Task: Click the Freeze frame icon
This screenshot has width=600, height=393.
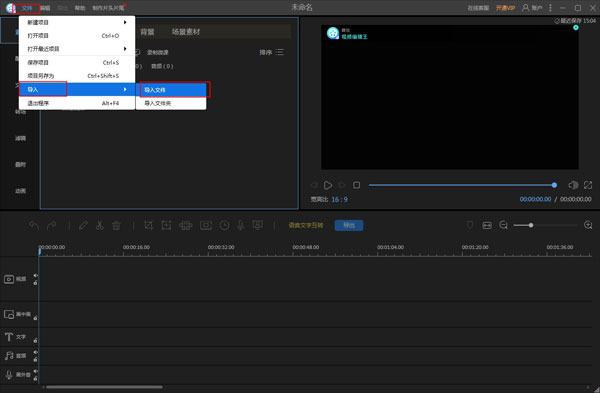Action: point(206,225)
